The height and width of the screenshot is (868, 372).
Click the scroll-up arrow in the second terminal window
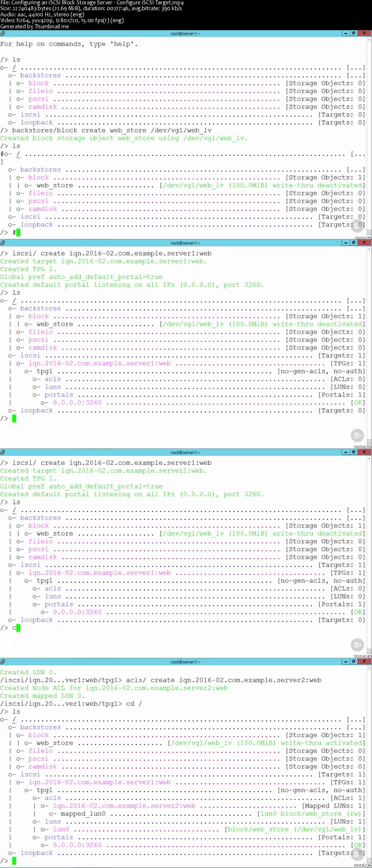[369, 248]
